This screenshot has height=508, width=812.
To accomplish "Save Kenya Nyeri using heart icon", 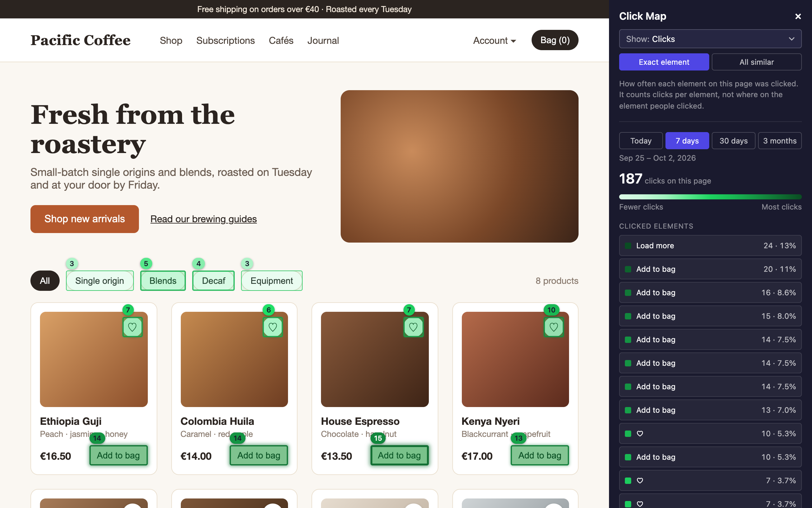I will click(x=553, y=327).
